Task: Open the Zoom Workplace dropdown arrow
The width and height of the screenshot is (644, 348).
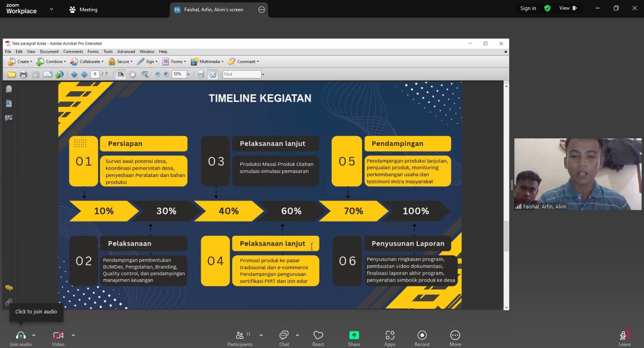Action: [x=52, y=9]
